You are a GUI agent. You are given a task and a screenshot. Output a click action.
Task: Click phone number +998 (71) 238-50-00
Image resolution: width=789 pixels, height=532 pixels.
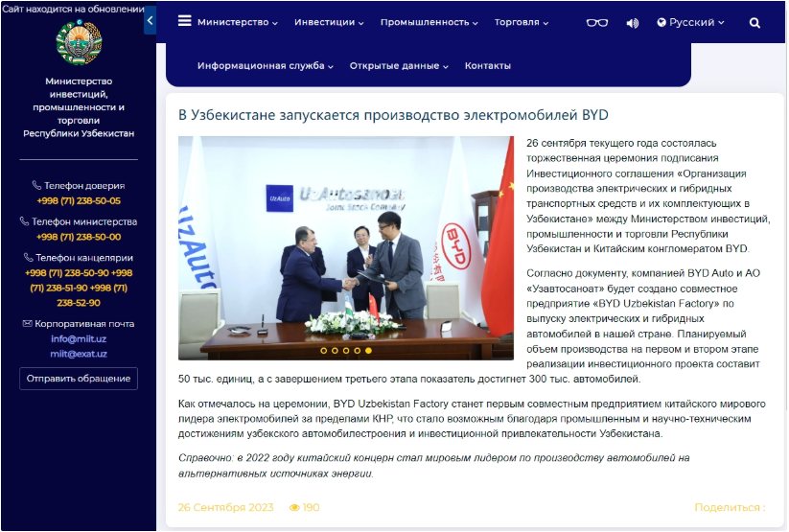79,237
